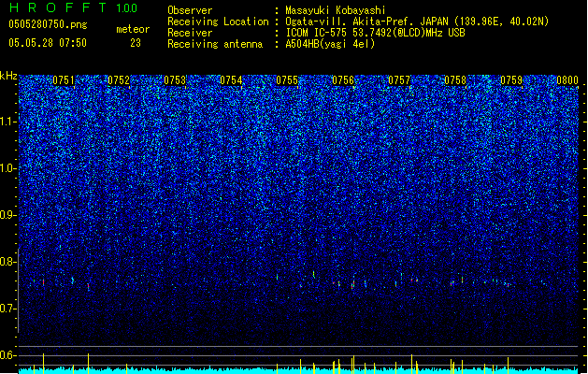The height and width of the screenshot is (374, 588).
Task: Click the 0.6 frequency axis label
Action: pos(7,355)
